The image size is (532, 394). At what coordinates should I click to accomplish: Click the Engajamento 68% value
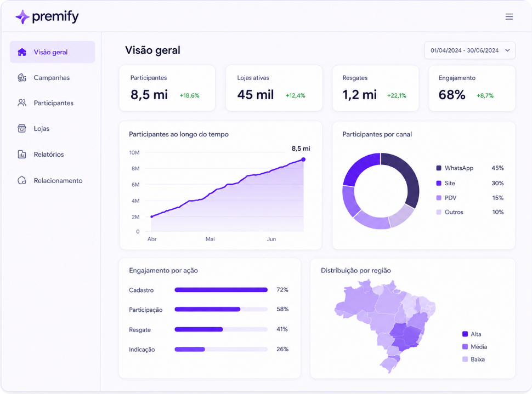(x=452, y=95)
